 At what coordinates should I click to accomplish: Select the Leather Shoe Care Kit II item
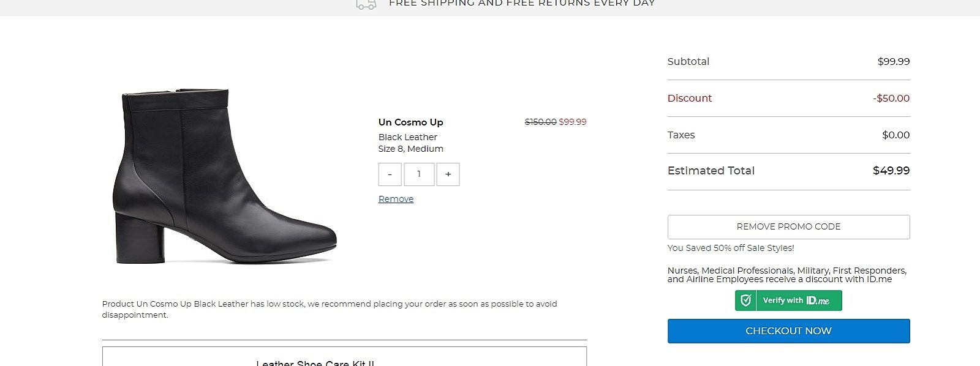315,362
